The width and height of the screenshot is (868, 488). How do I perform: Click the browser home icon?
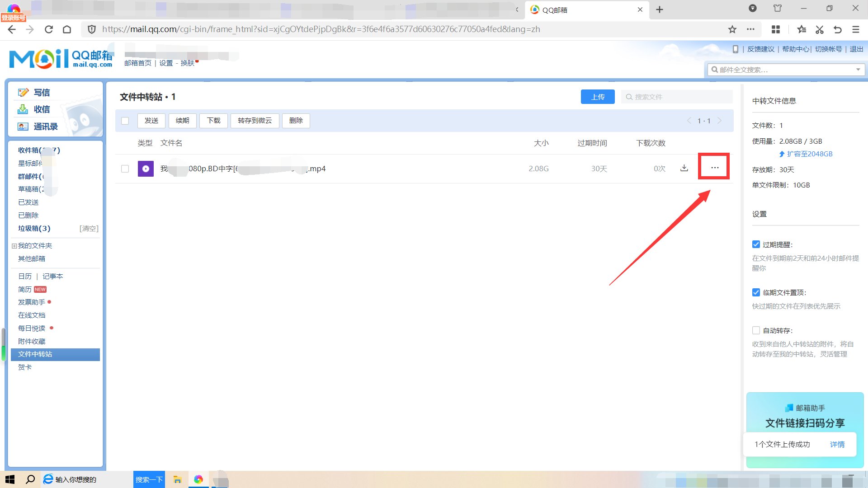67,29
